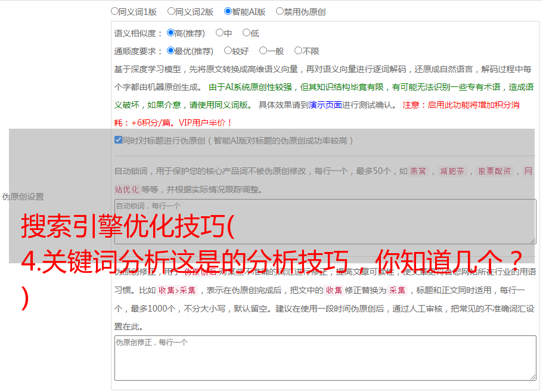Focus the 自动锁词 text area
This screenshot has width=543, height=392.
tap(325, 222)
